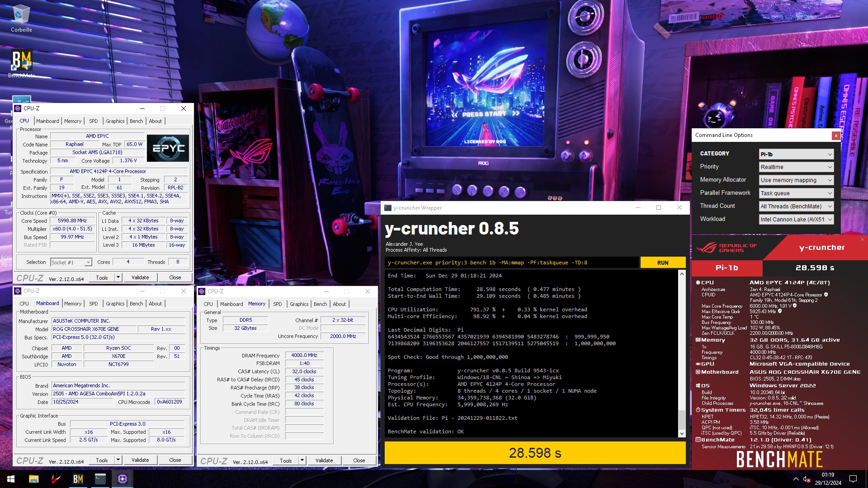Open the Windows Start menu
Viewport: 868px width, 488px height.
(x=11, y=479)
